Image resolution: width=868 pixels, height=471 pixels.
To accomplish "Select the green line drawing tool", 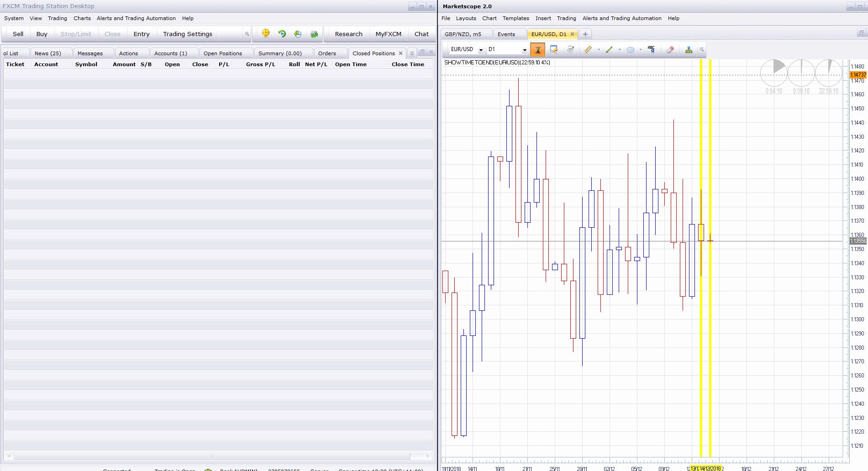I will 609,49.
